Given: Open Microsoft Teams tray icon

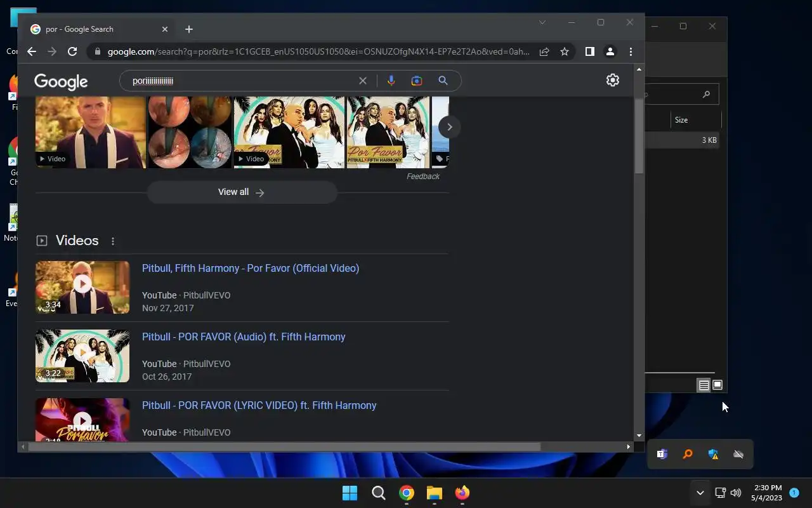Looking at the screenshot, I should point(662,454).
